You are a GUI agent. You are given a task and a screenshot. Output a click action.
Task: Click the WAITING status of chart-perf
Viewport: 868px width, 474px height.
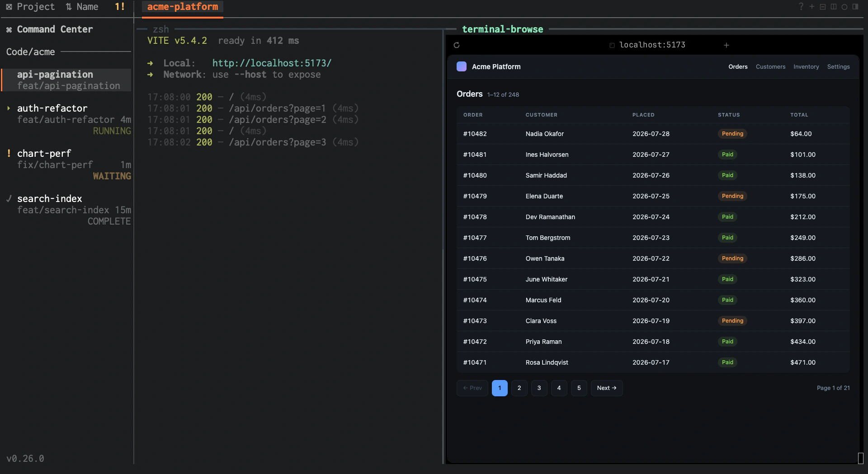coord(112,176)
